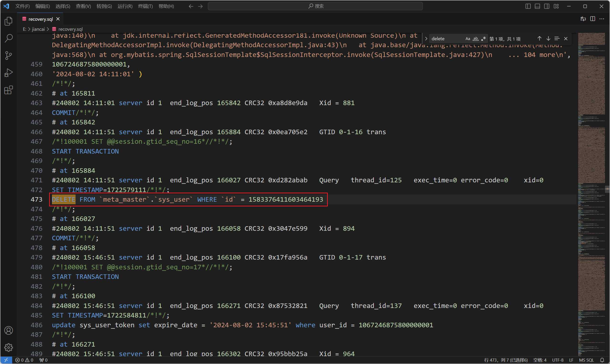Click the highlighted DELETE keyword on line 473
This screenshot has height=364, width=610.
click(x=63, y=200)
